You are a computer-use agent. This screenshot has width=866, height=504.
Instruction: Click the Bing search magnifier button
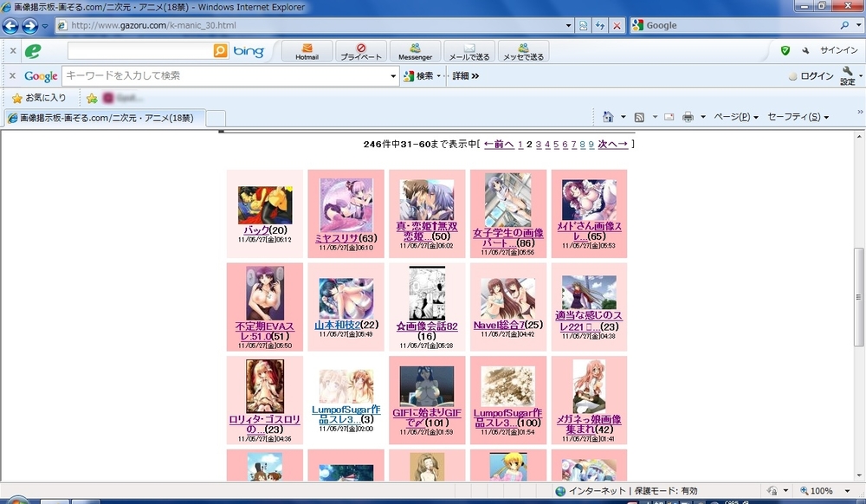click(221, 51)
